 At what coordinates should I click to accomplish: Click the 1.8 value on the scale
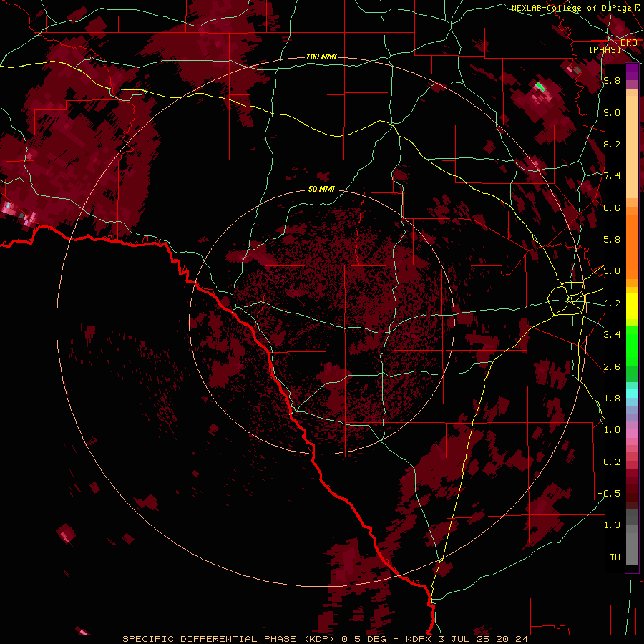pos(612,399)
